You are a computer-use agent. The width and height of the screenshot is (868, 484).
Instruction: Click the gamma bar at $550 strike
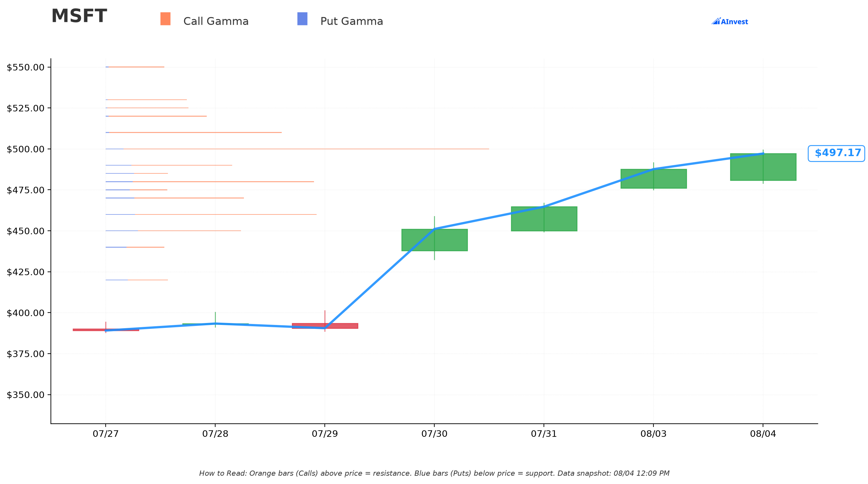[x=135, y=67]
